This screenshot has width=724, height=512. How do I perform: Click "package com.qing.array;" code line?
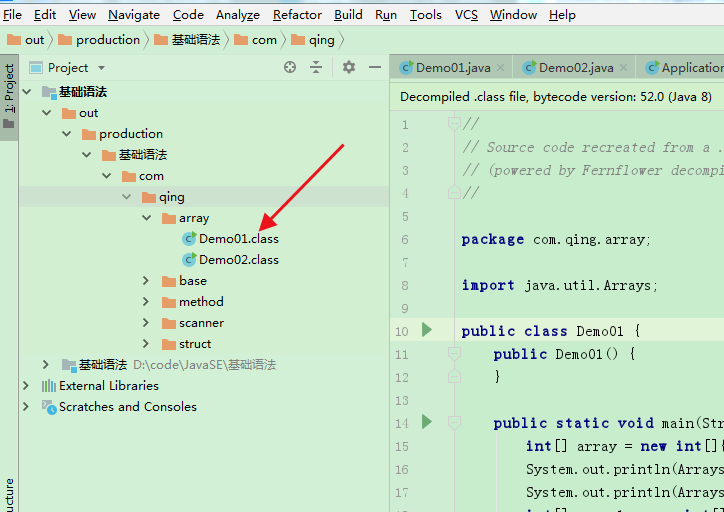point(556,240)
